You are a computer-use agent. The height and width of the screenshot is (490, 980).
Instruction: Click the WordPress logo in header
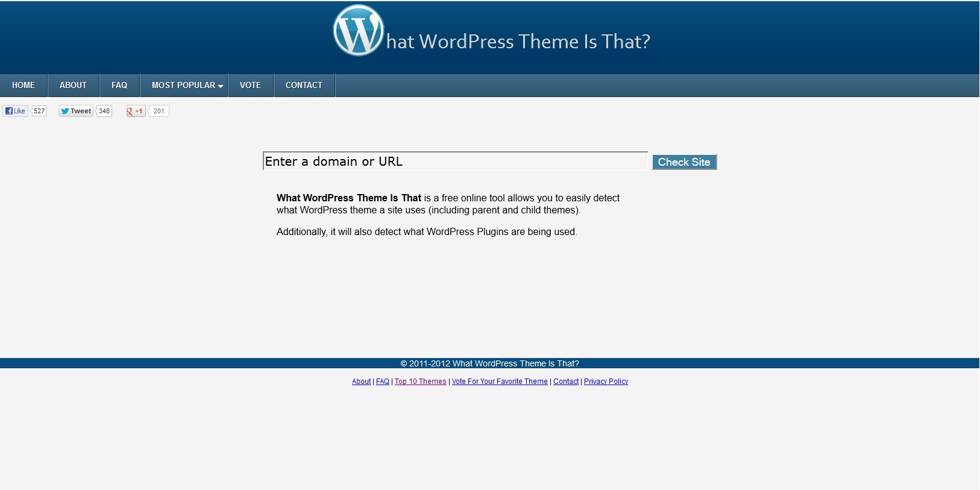tap(359, 30)
